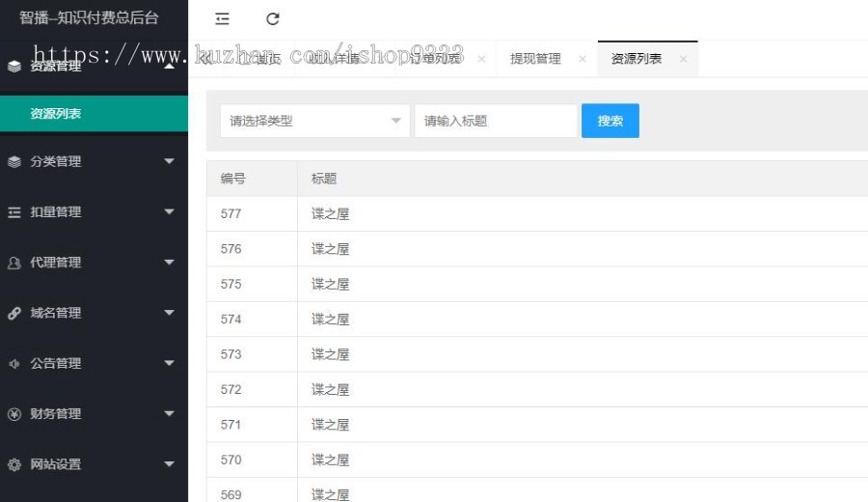The image size is (868, 502).
Task: Click the 代理管理 user icon
Action: (x=14, y=263)
